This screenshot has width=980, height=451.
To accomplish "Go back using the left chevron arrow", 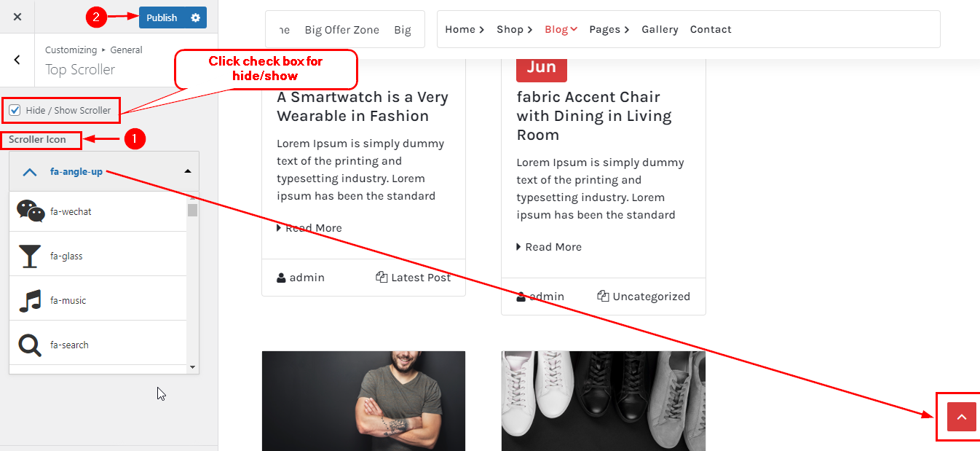I will tap(17, 60).
